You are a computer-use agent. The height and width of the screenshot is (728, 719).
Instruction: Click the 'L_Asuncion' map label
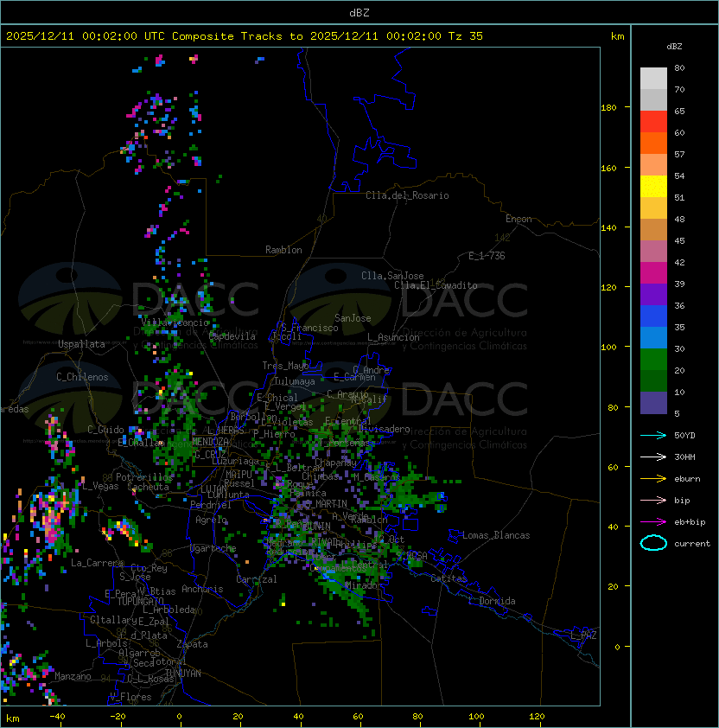pos(393,337)
